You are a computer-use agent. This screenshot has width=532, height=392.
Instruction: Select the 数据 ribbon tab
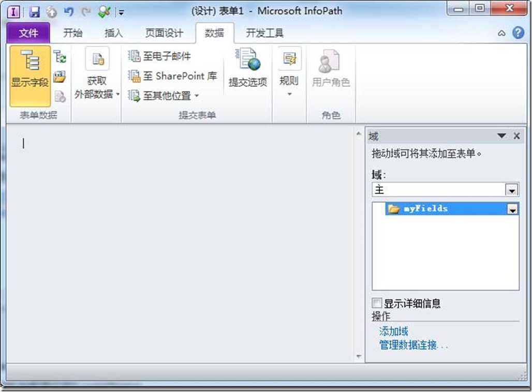(214, 33)
